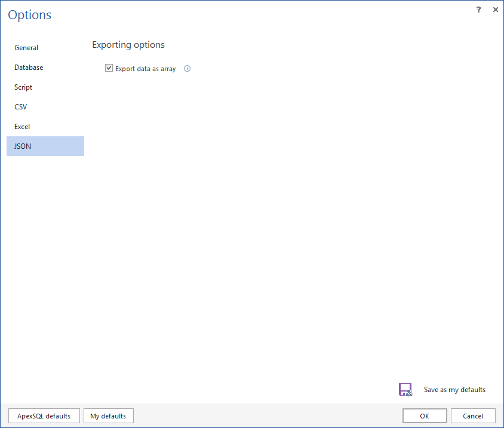Switch to the Database options page

click(28, 67)
